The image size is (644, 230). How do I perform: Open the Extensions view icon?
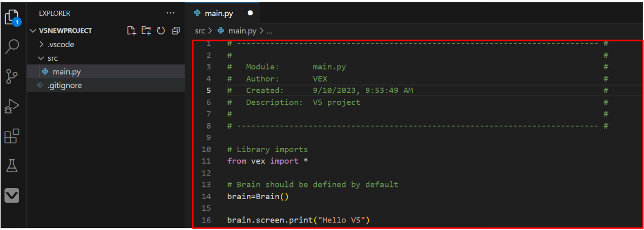pos(12,136)
